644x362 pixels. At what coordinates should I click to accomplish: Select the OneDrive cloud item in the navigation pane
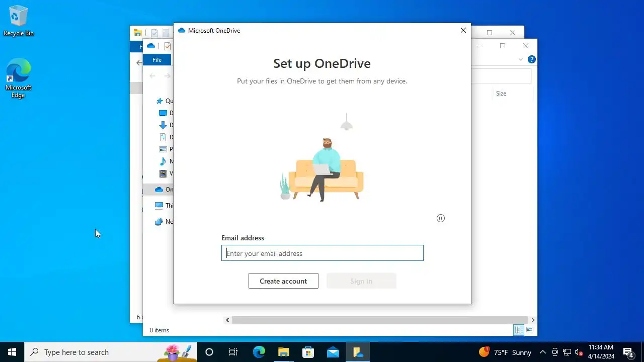click(x=158, y=190)
